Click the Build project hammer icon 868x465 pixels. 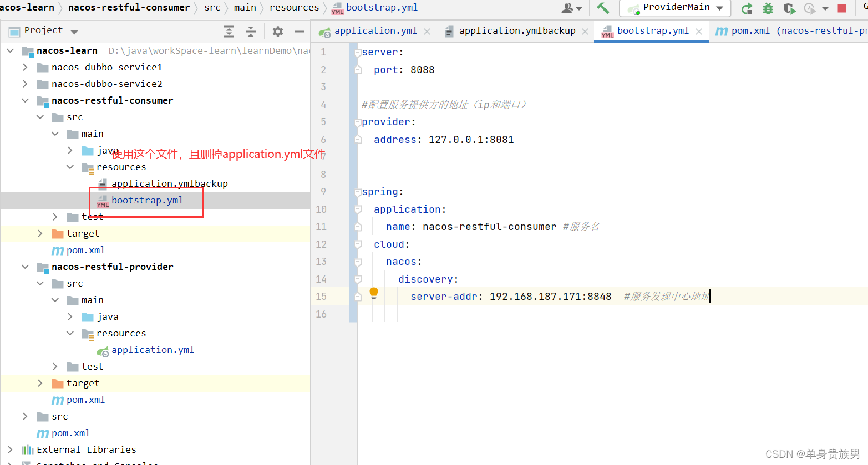click(x=603, y=8)
